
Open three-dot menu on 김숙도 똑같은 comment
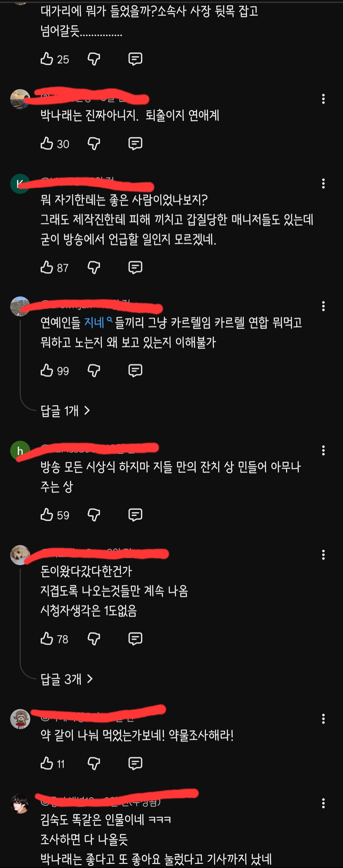tap(324, 803)
